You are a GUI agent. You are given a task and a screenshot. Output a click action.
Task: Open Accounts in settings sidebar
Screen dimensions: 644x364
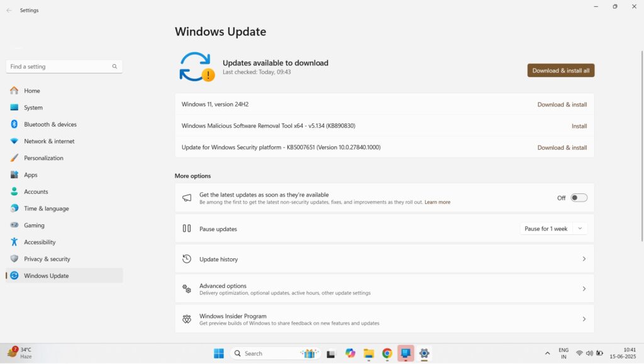point(65,191)
